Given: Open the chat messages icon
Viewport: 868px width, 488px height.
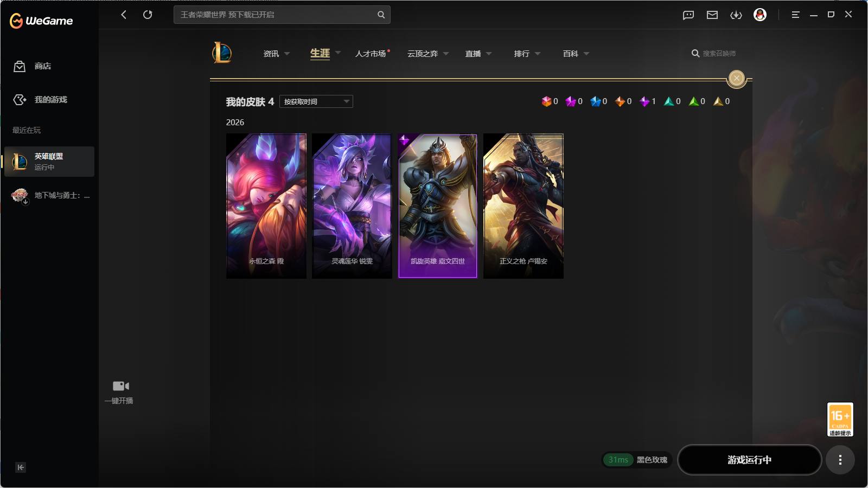Looking at the screenshot, I should [688, 15].
